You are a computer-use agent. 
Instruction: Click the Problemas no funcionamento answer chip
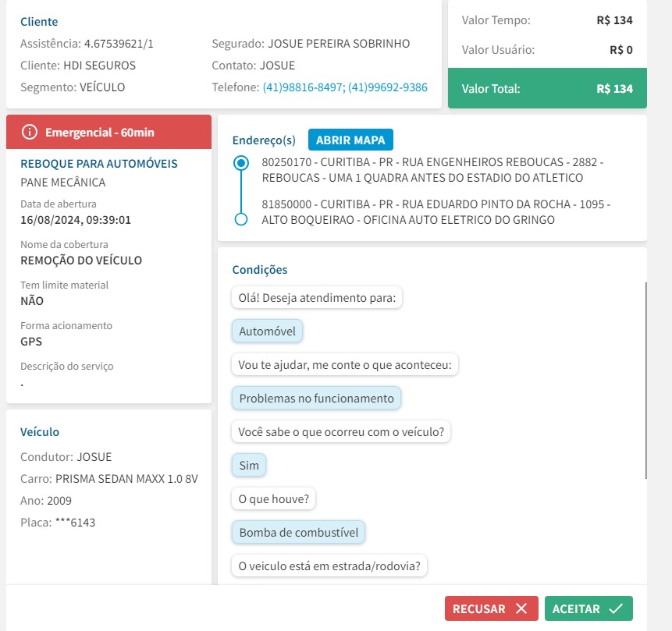click(x=316, y=399)
